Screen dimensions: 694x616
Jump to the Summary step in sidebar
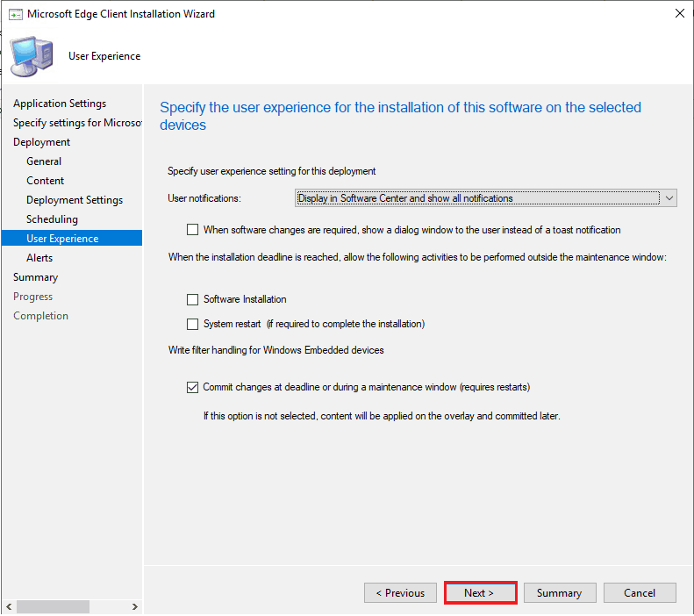(35, 277)
